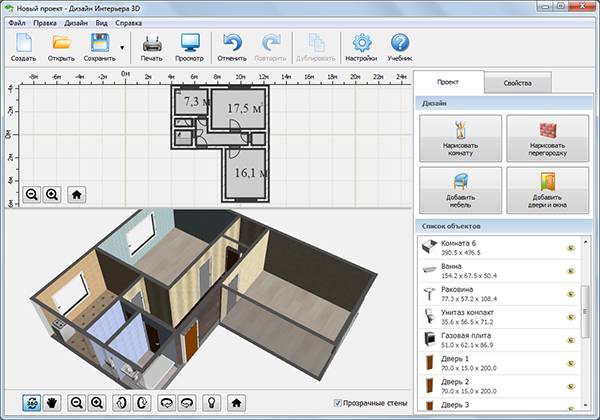Click Нарисовать перегородку button
The image size is (600, 420).
pos(548,138)
